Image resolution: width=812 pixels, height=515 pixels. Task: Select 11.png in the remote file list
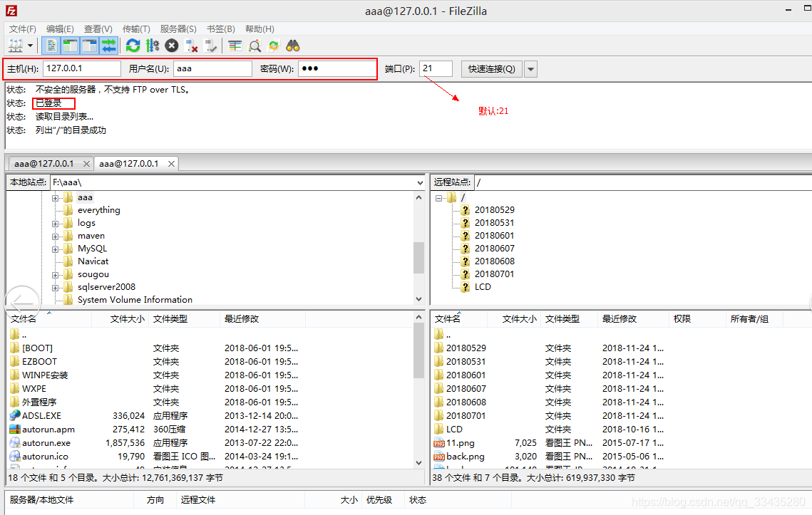461,443
